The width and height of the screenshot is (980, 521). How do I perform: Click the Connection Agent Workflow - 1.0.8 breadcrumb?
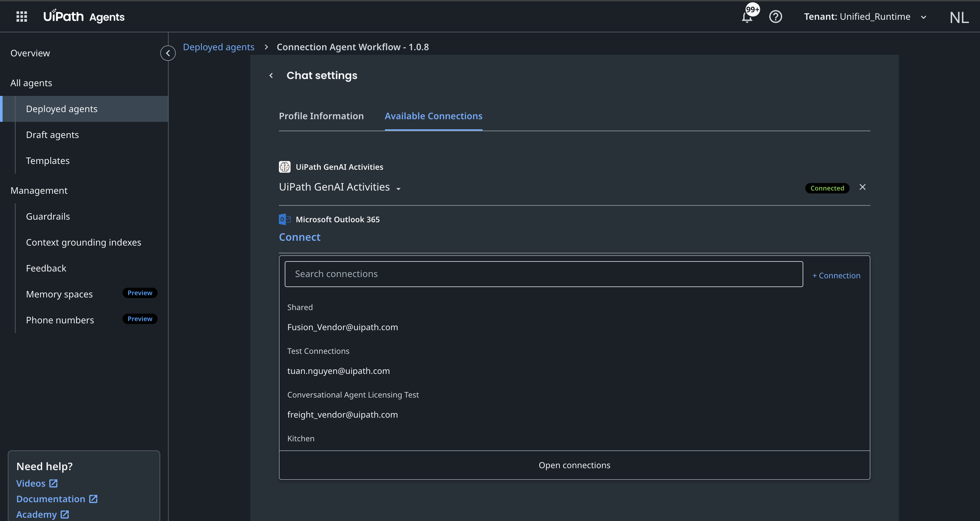tap(353, 47)
